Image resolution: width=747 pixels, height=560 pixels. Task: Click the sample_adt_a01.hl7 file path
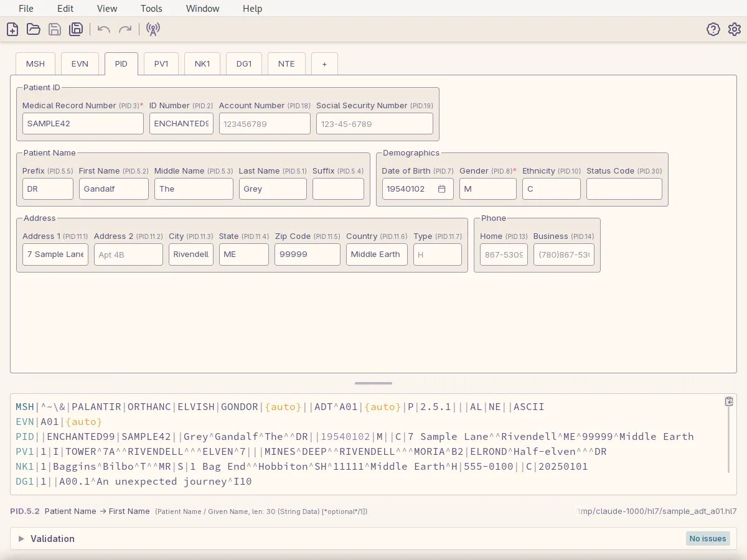tap(657, 511)
